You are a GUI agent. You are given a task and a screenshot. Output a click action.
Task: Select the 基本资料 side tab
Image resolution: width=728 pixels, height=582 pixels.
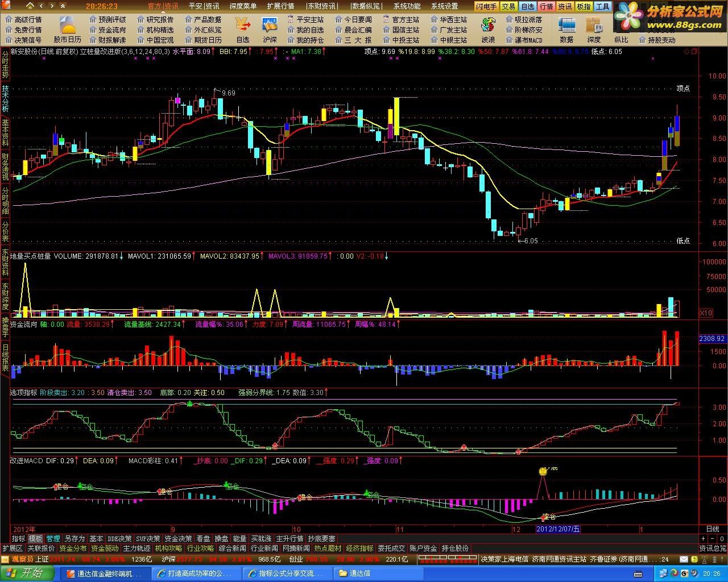tap(5, 132)
